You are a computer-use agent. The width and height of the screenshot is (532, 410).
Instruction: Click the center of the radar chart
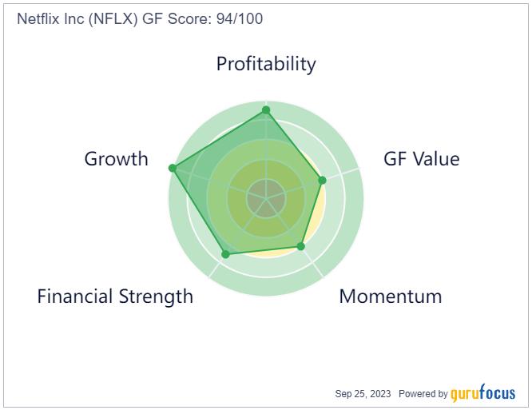pos(266,198)
